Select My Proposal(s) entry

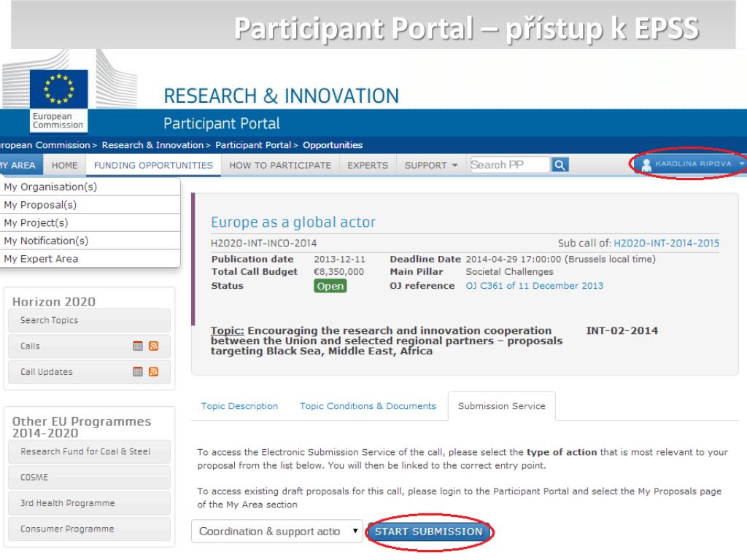(90, 205)
